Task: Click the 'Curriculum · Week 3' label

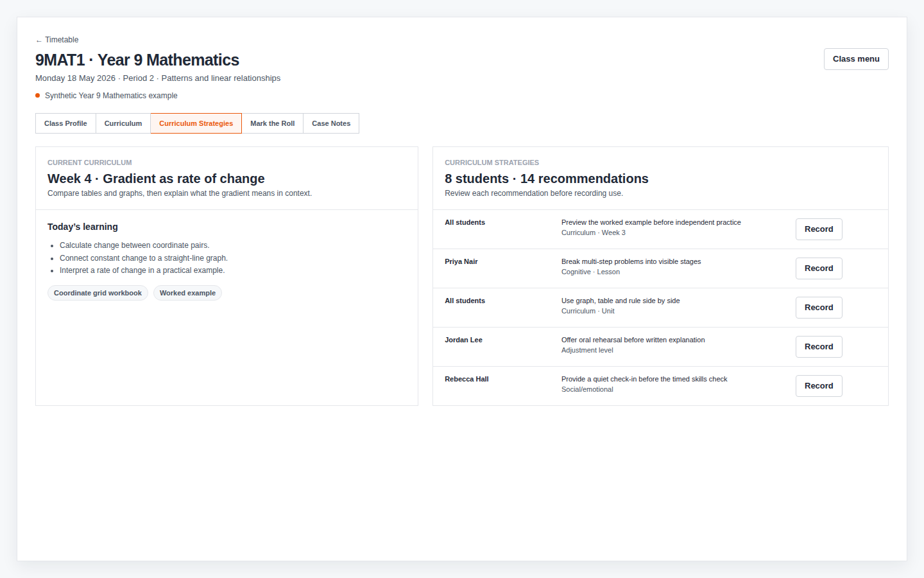Action: point(593,232)
